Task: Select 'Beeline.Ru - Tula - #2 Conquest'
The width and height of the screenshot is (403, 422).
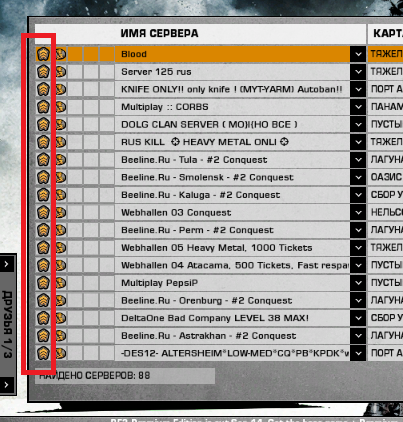Action: (x=194, y=160)
